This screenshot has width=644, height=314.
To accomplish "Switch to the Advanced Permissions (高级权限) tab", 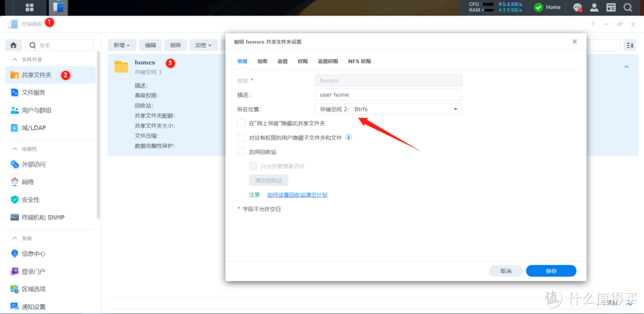I will (328, 61).
